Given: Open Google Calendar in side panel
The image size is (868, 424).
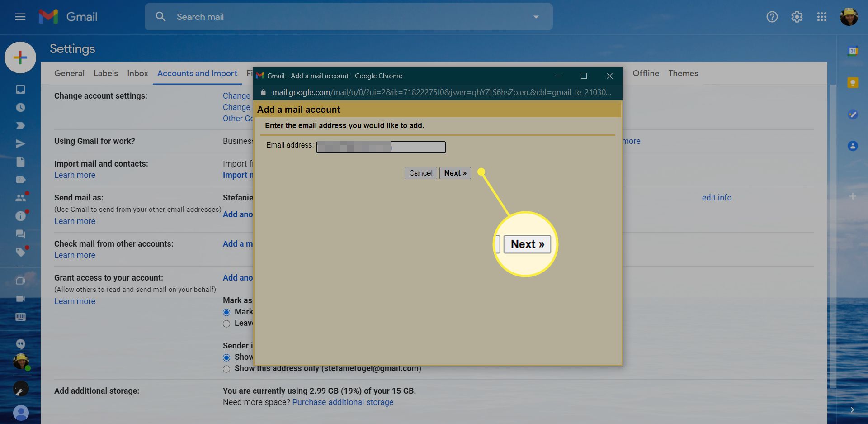Looking at the screenshot, I should coord(853,51).
